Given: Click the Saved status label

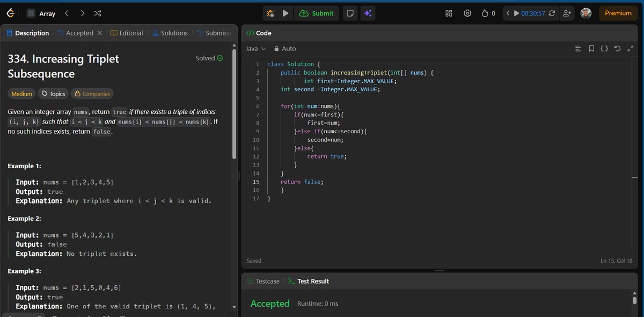Looking at the screenshot, I should 254,261.
